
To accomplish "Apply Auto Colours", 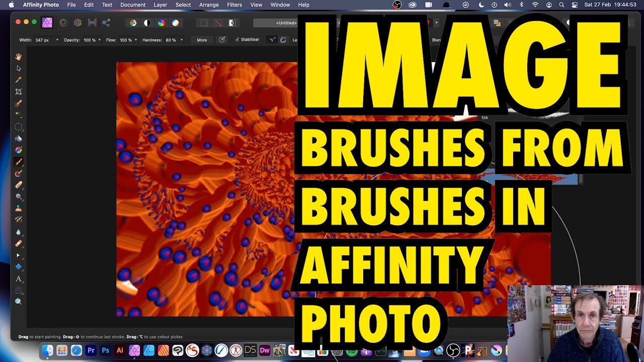I will coord(161,23).
